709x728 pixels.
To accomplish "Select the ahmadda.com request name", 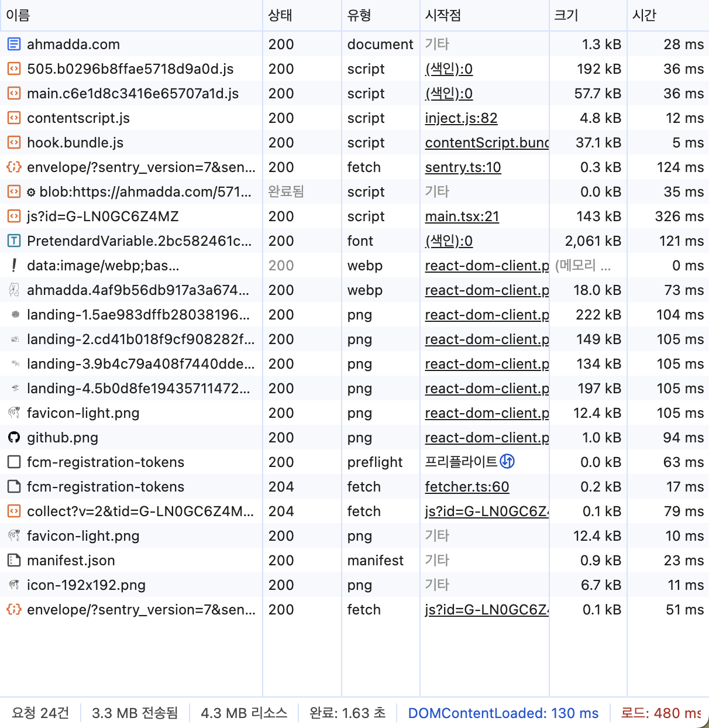I will click(x=73, y=44).
